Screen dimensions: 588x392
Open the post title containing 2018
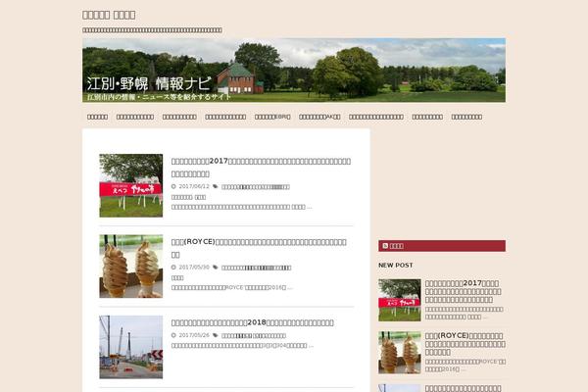point(253,322)
